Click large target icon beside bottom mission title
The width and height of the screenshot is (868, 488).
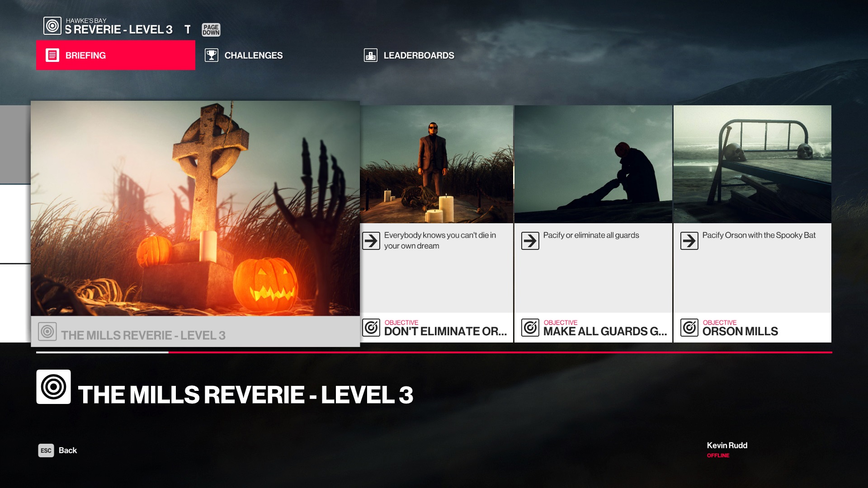pyautogui.click(x=53, y=387)
